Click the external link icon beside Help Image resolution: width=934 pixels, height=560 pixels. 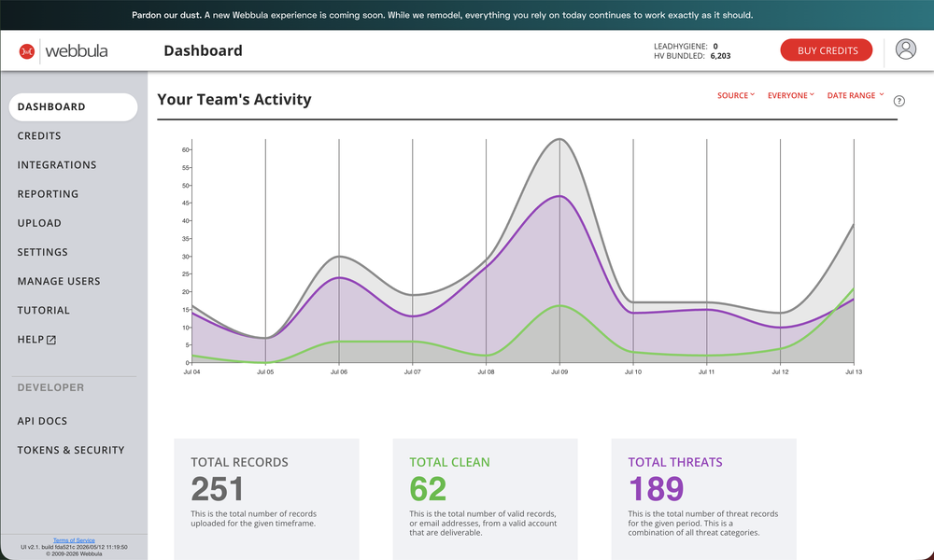point(51,340)
